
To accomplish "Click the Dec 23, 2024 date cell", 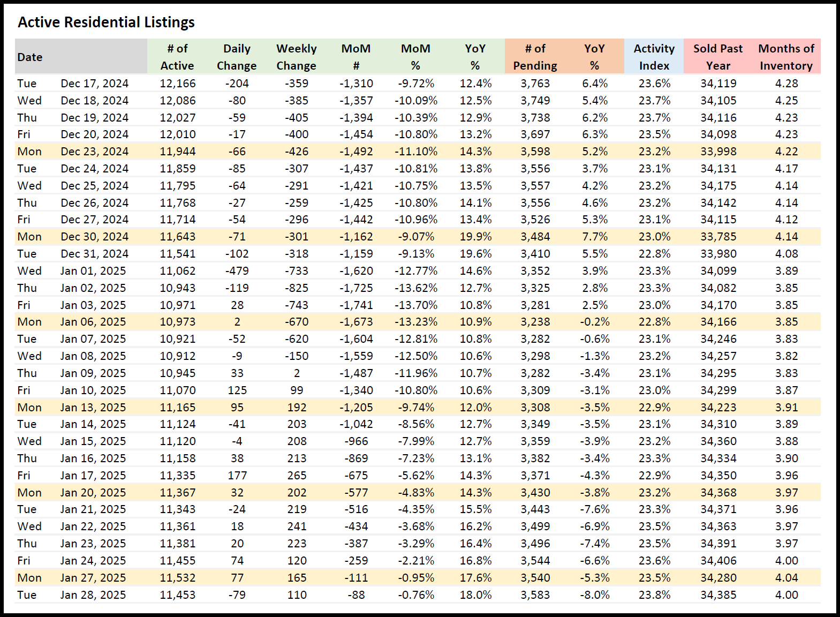I will tap(94, 152).
